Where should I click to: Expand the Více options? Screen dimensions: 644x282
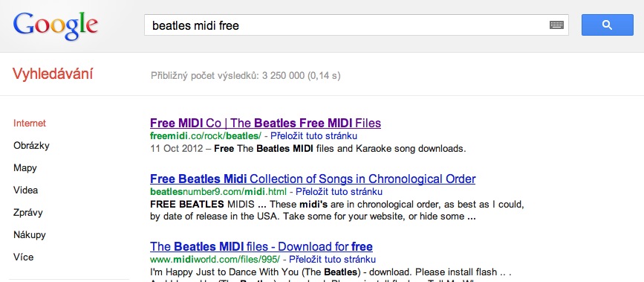pyautogui.click(x=24, y=257)
